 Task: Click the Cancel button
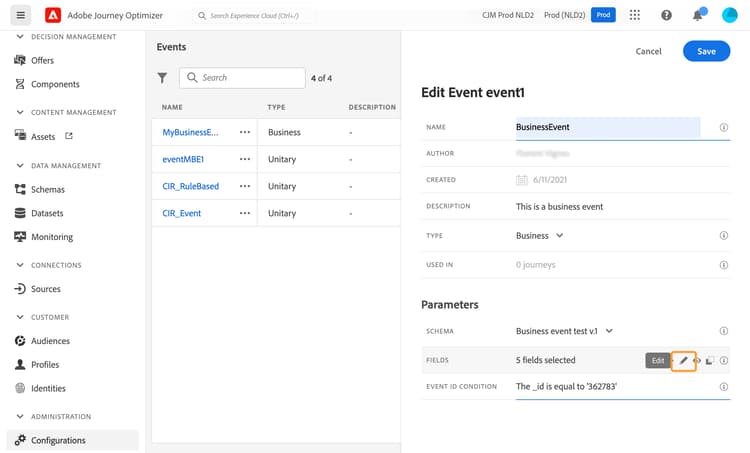649,51
